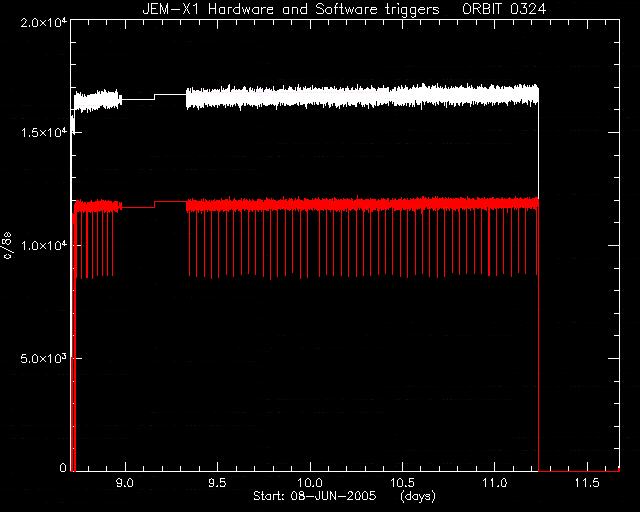Click the 'c/8s' y-axis unit label

pos(7,247)
